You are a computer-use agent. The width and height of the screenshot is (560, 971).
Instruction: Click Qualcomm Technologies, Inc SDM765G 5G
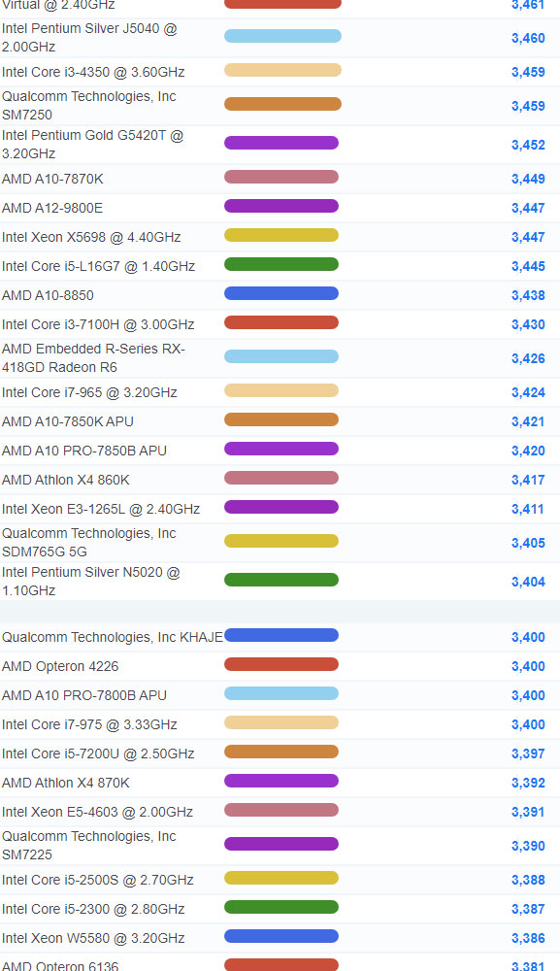pyautogui.click(x=89, y=543)
